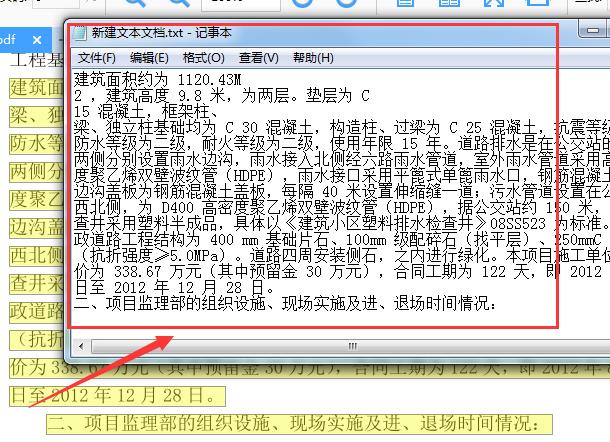Click the highlighted PDF line starting 防水等

click(36, 144)
